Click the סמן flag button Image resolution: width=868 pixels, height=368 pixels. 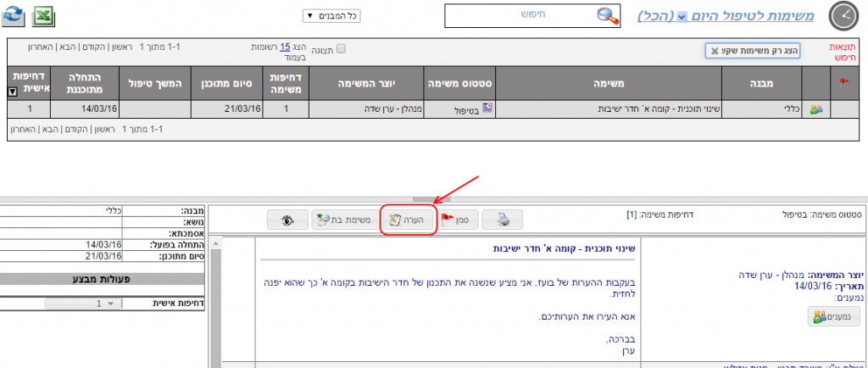click(x=457, y=220)
